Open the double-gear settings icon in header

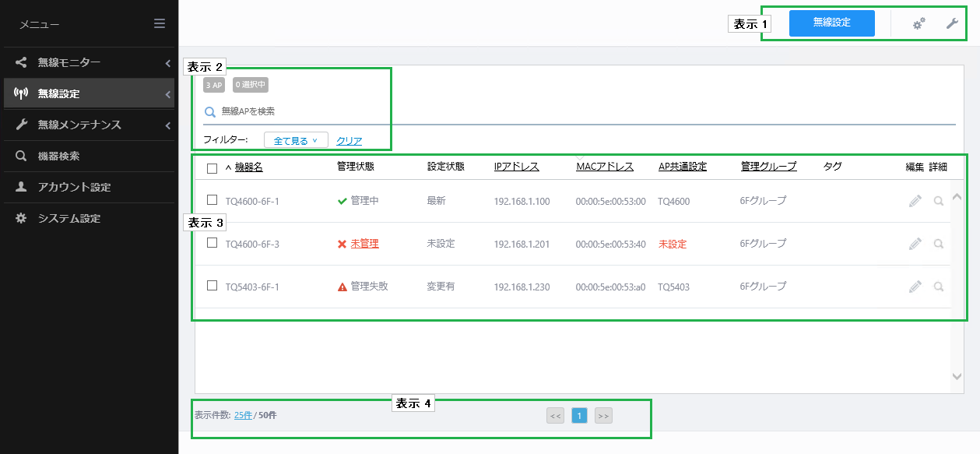coord(919,24)
